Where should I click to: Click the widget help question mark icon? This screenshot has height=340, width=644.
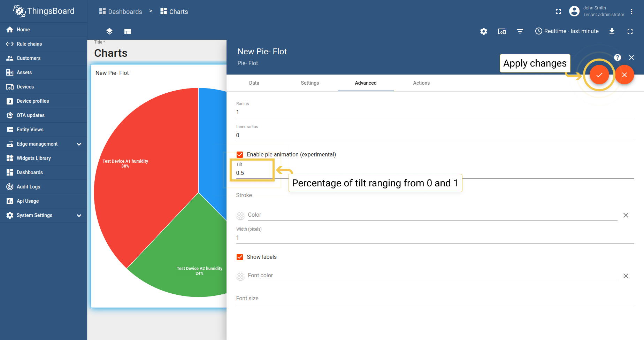click(x=617, y=57)
